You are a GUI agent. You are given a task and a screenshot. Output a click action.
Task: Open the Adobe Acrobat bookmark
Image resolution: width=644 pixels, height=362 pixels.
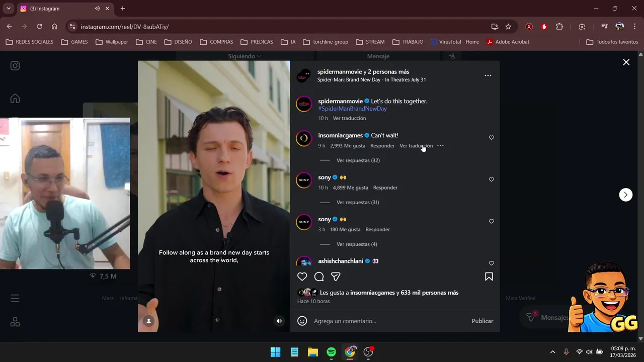click(x=508, y=42)
